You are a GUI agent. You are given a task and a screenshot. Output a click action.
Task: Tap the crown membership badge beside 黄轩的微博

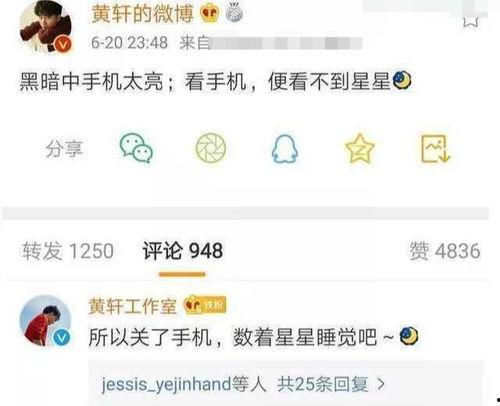pyautogui.click(x=209, y=14)
